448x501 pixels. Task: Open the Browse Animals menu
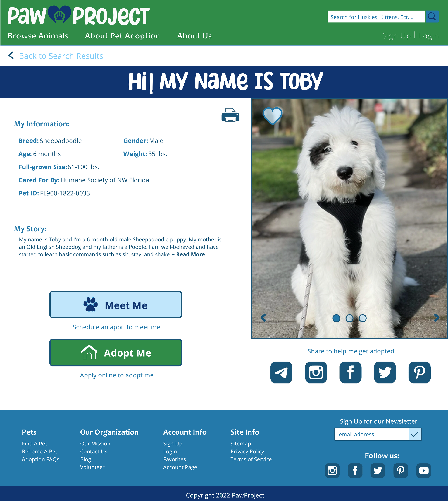pos(38,36)
